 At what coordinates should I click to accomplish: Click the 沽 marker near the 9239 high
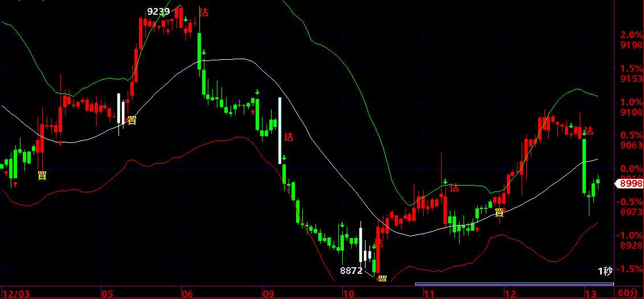coord(204,13)
